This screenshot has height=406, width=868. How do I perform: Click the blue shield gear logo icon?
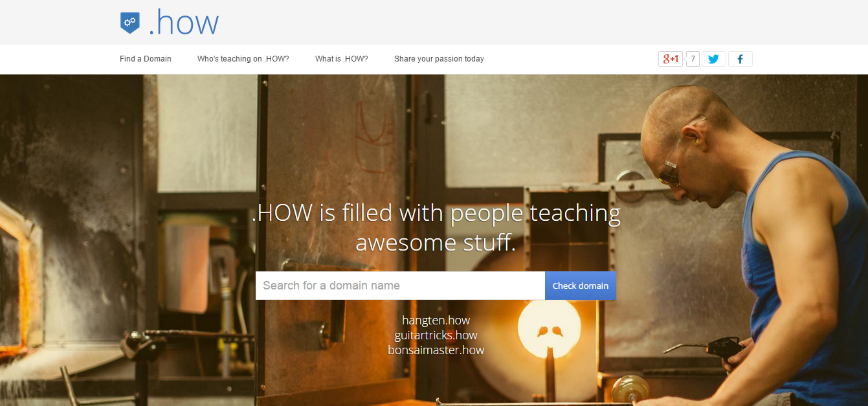(x=129, y=23)
